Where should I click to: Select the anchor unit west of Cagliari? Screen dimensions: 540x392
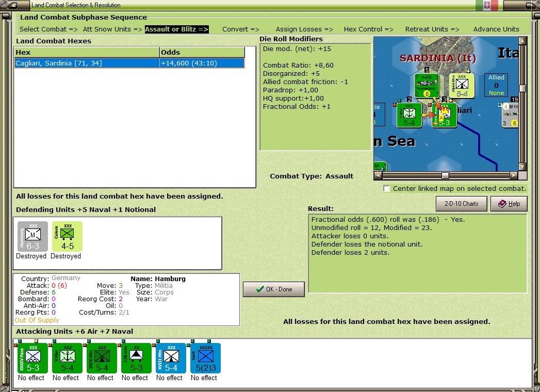click(x=410, y=115)
